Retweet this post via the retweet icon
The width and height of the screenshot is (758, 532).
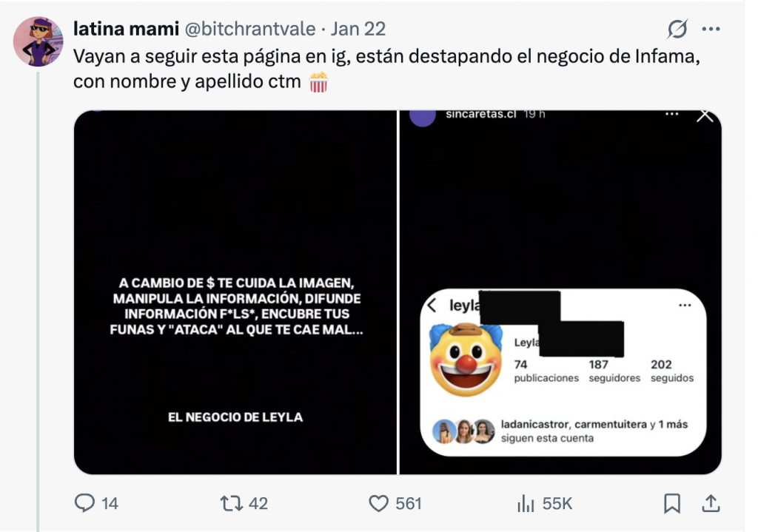(232, 503)
